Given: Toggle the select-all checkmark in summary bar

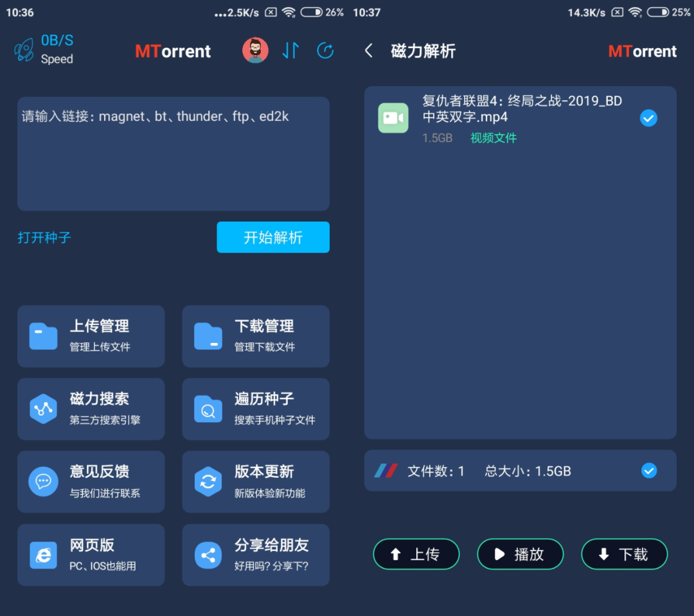Looking at the screenshot, I should pos(649,471).
